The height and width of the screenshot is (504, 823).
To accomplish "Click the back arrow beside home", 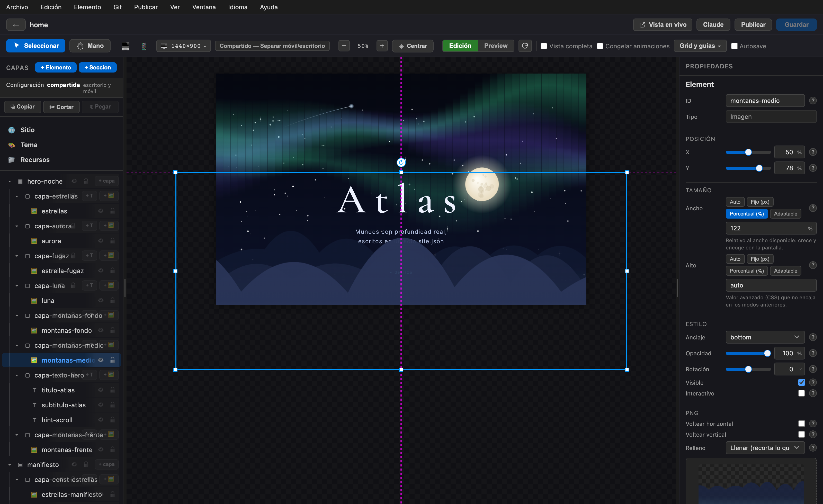I will 16,25.
